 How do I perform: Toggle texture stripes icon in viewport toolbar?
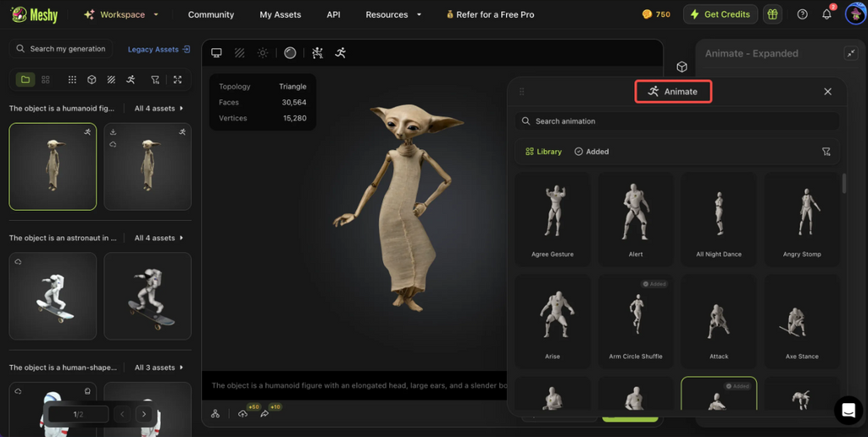(240, 53)
